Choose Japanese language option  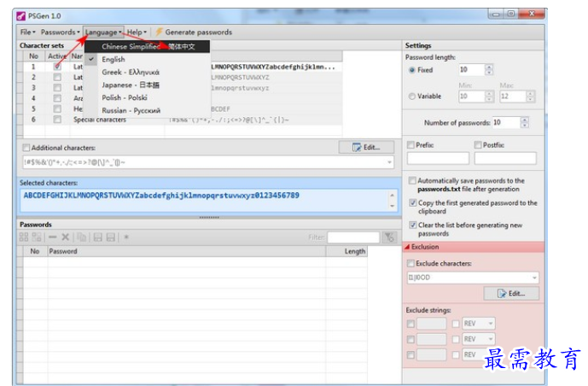click(x=147, y=85)
